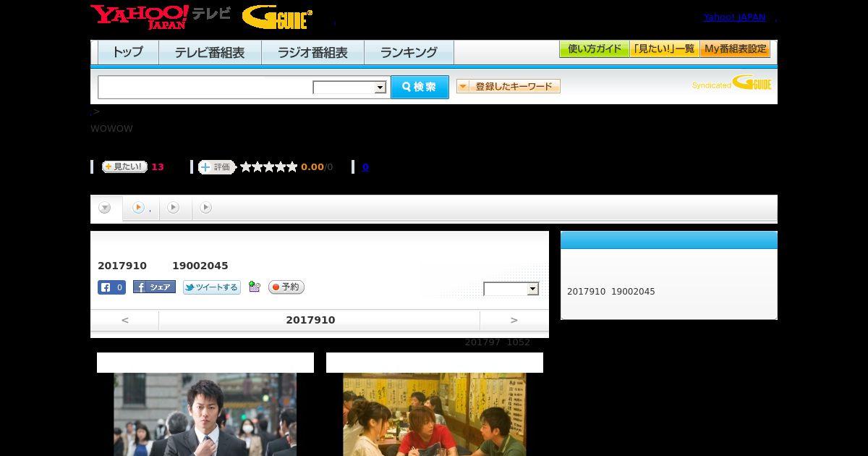Click the WOWOW channel text

pyautogui.click(x=111, y=129)
